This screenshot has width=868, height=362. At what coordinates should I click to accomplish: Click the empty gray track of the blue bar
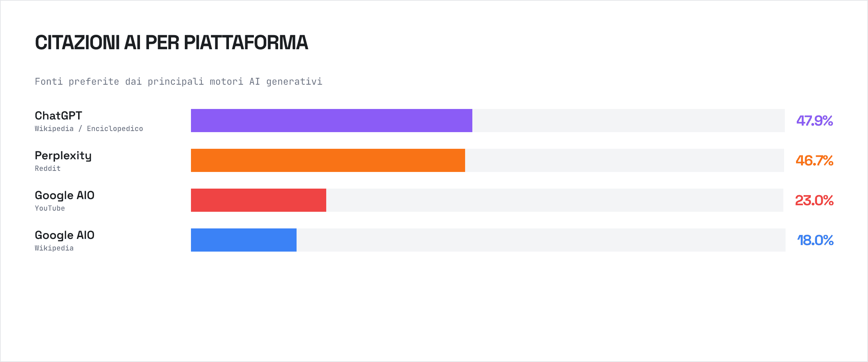tap(541, 240)
